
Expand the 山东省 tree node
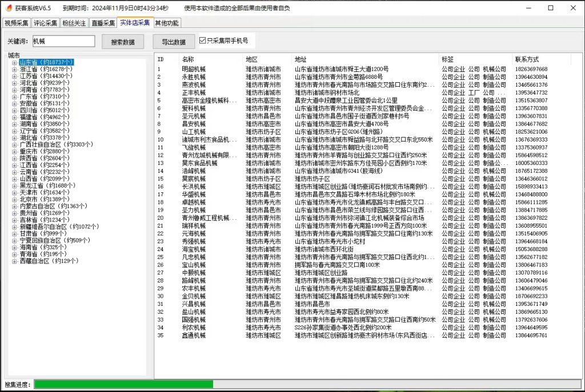[14, 62]
